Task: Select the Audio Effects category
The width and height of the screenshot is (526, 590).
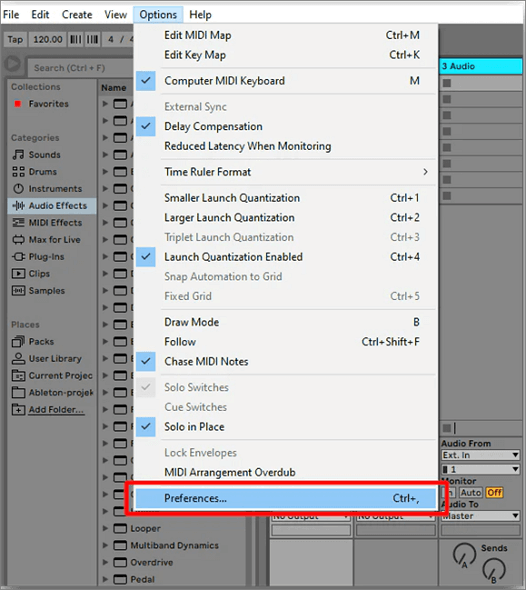Action: pos(52,206)
